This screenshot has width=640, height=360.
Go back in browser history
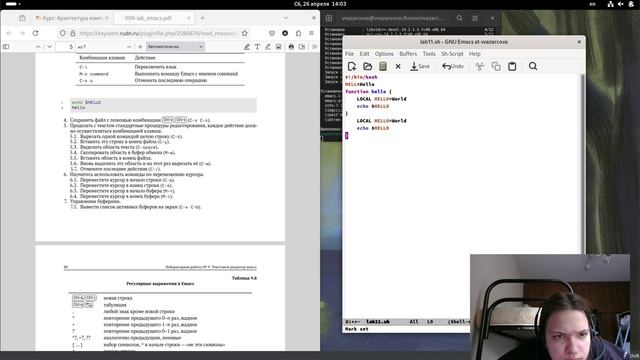[x=9, y=33]
